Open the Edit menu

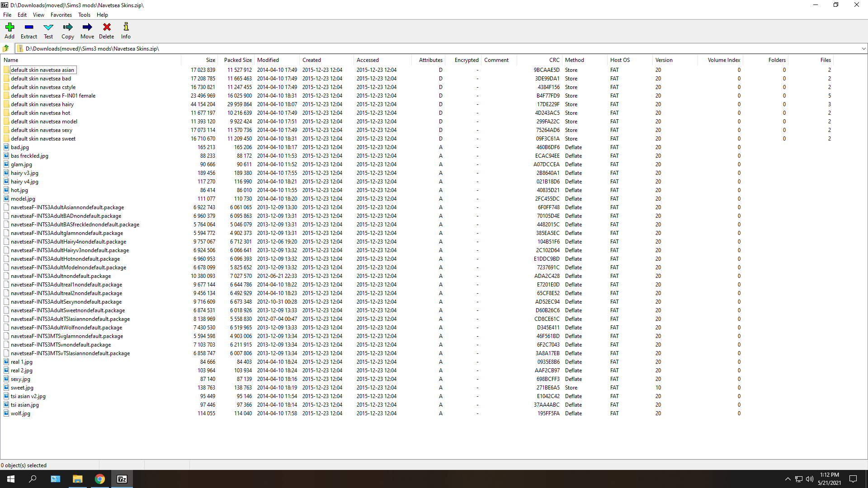(22, 15)
